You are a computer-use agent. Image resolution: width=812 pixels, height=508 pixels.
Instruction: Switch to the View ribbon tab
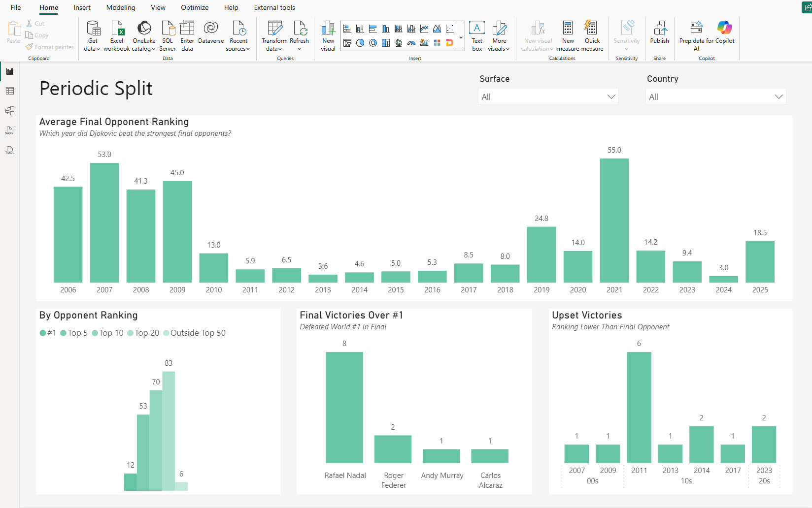click(x=158, y=7)
